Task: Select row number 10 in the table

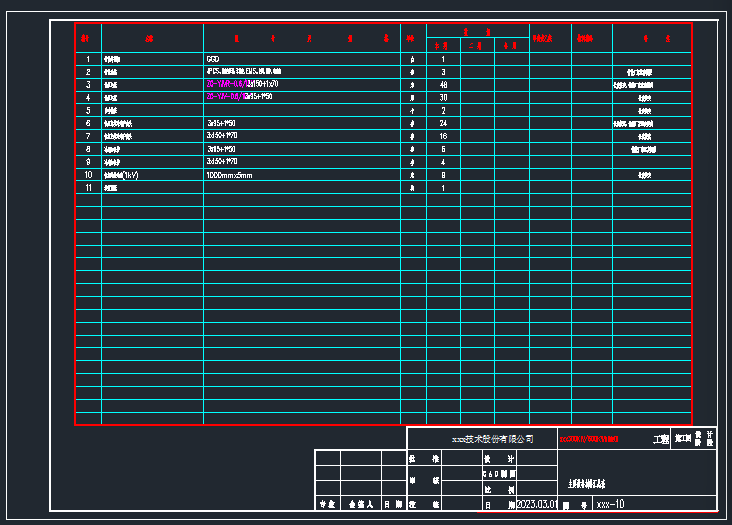Action: click(x=88, y=175)
